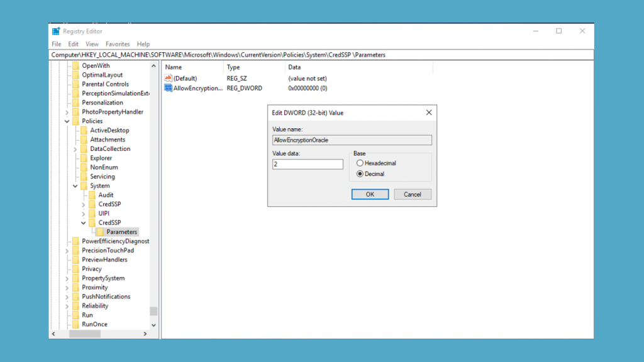Click the Registry Editor title bar icon
The width and height of the screenshot is (644, 362).
click(x=55, y=30)
